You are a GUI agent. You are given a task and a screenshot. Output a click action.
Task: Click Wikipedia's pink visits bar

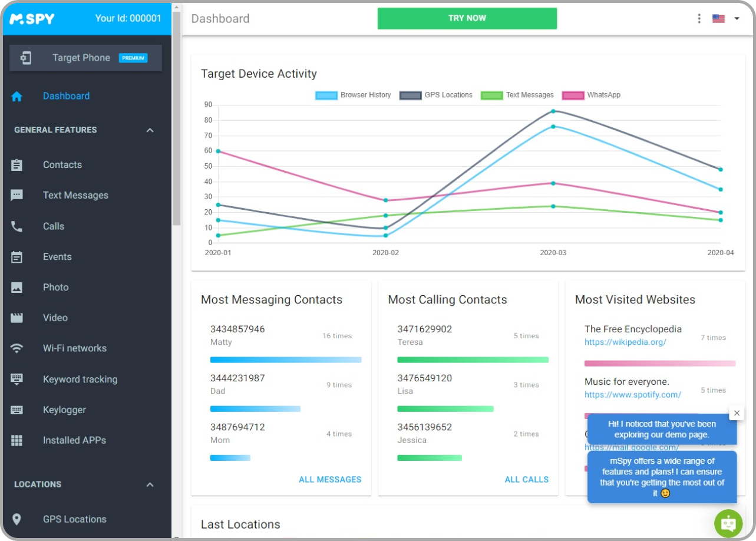click(660, 363)
